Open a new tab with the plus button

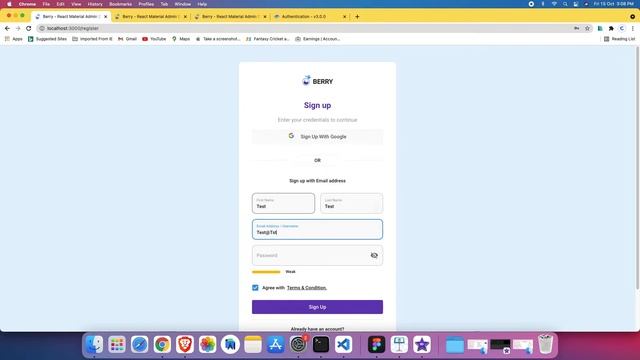tap(357, 16)
